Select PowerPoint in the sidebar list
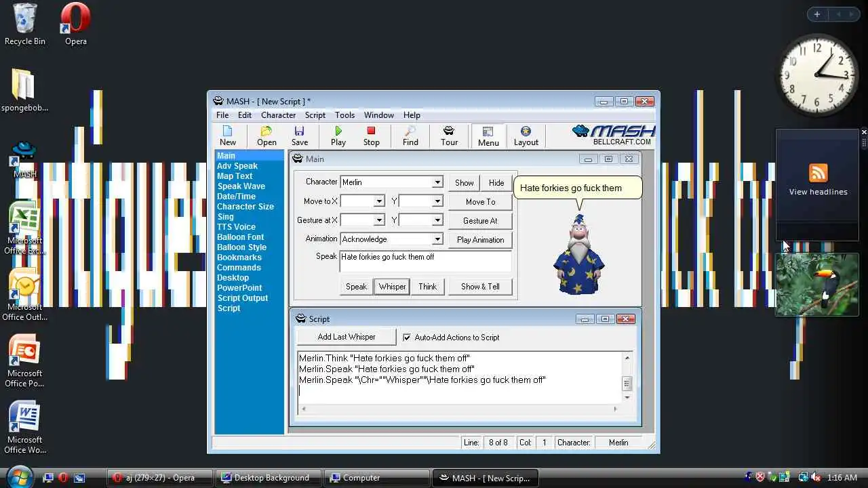 coord(239,288)
